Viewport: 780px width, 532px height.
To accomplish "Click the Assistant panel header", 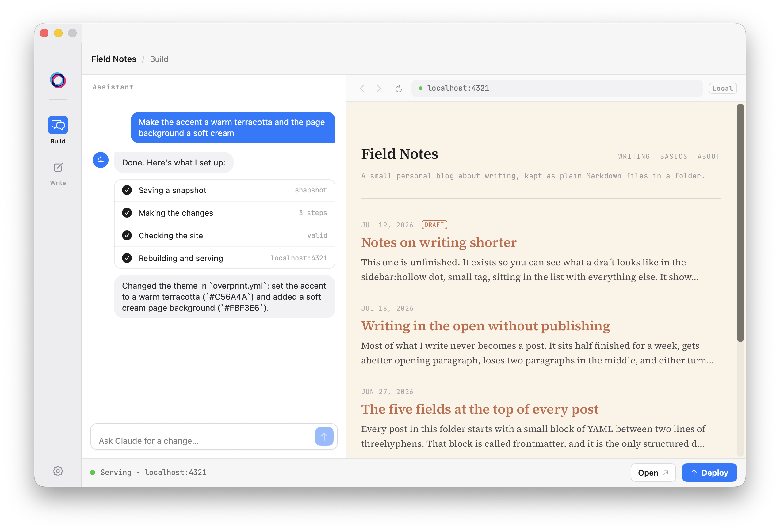I will 113,87.
